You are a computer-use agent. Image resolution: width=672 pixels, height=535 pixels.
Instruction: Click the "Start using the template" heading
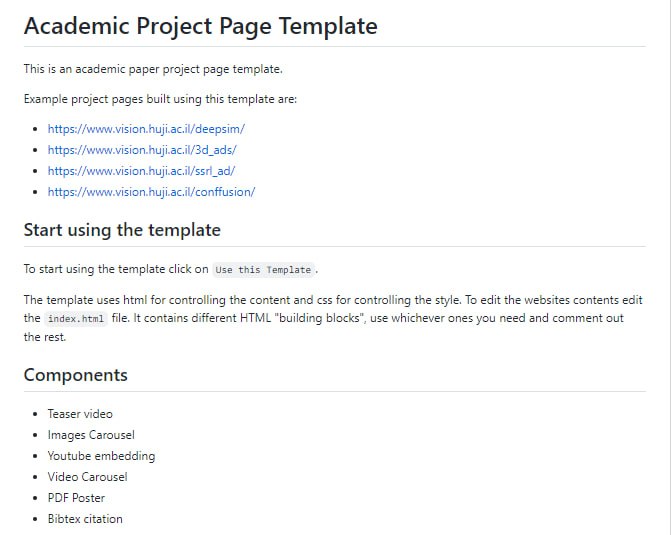122,230
